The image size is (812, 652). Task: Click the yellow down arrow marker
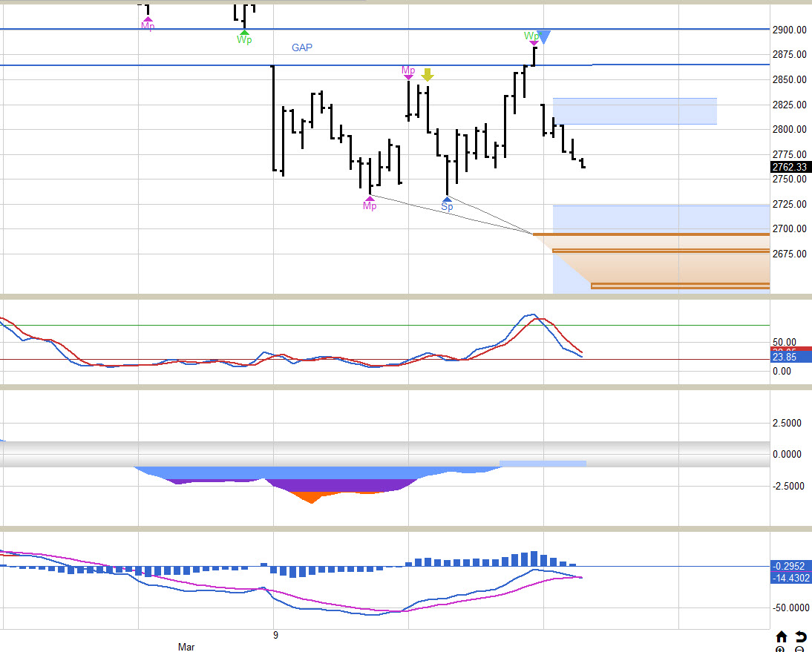427,74
